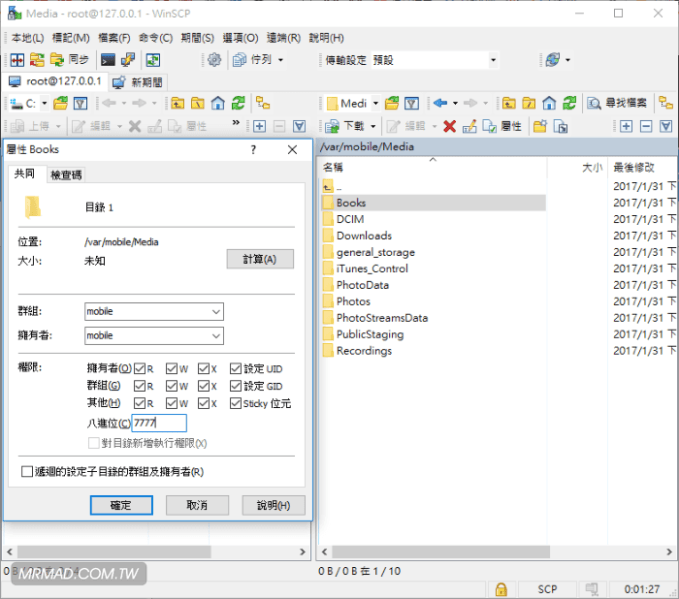Open the owner (擁有者) mobile dropdown
Screen dimensions: 679x599
coord(216,336)
